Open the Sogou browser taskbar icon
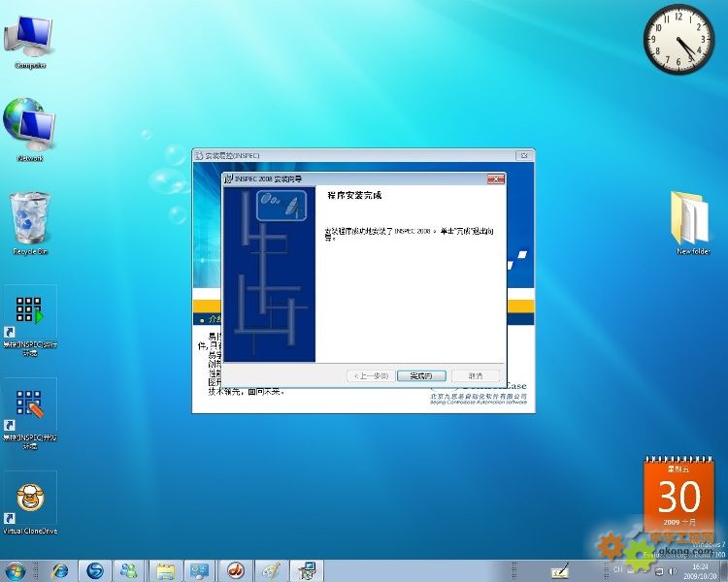The height and width of the screenshot is (582, 728). pyautogui.click(x=95, y=571)
